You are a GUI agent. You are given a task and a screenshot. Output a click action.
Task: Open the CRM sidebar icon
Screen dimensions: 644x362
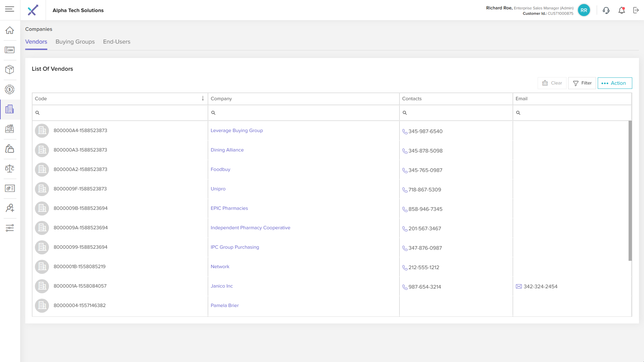pos(10,50)
